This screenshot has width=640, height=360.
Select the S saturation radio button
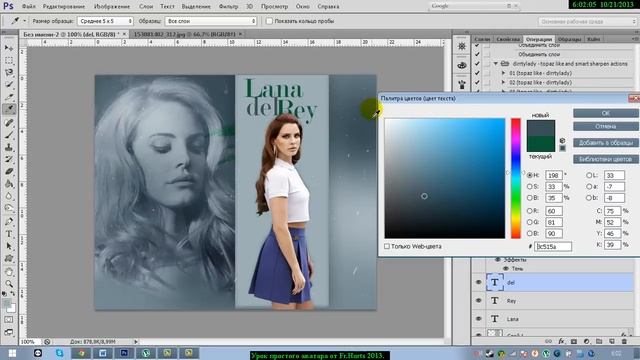click(x=530, y=187)
